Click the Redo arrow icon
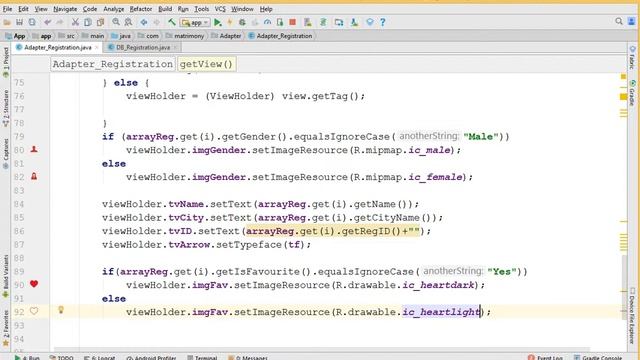The width and height of the screenshot is (640, 360). 60,22
